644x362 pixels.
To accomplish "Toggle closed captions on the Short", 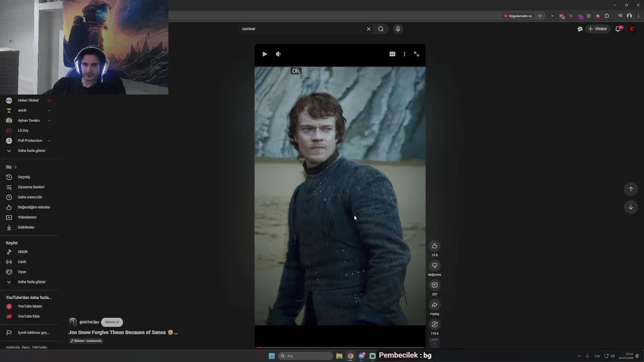I will [x=392, y=54].
